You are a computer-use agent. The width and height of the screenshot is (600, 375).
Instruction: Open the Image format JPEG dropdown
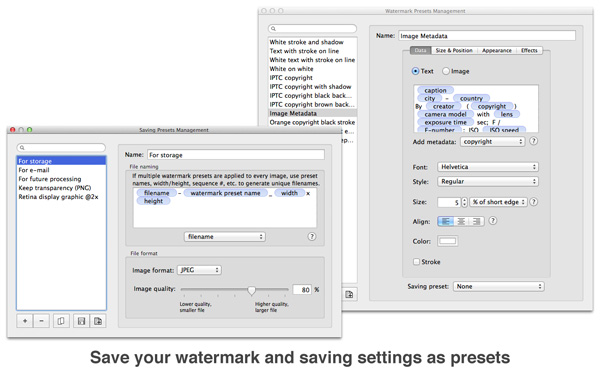(x=199, y=270)
